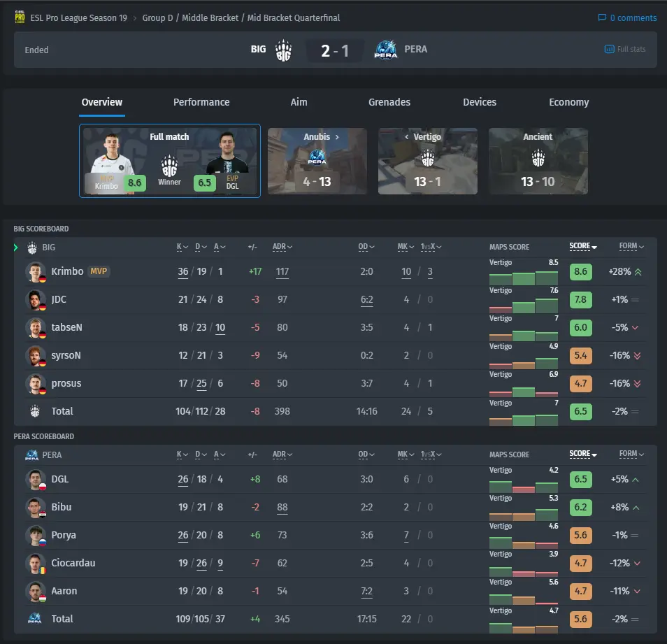Open DGL's player profile name link

60,480
